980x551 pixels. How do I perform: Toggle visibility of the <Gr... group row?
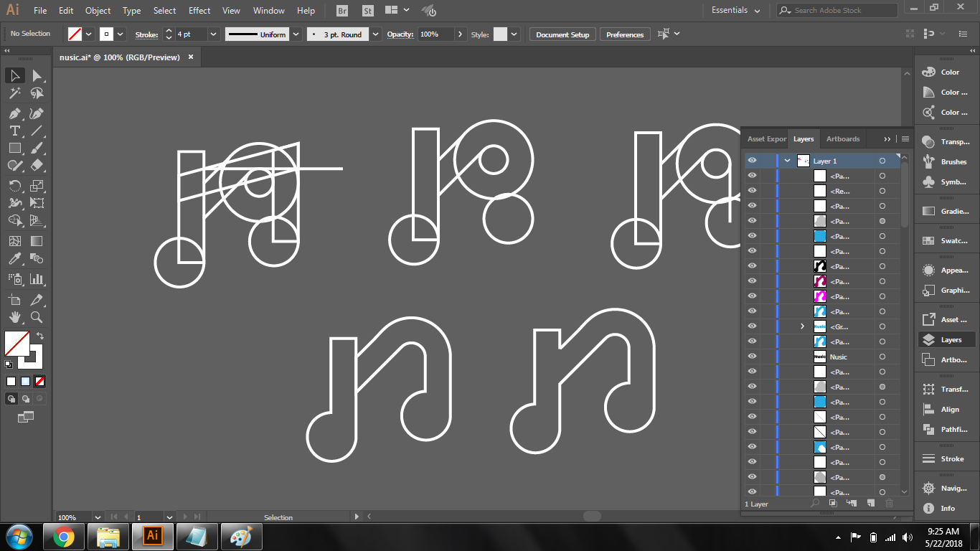[752, 326]
